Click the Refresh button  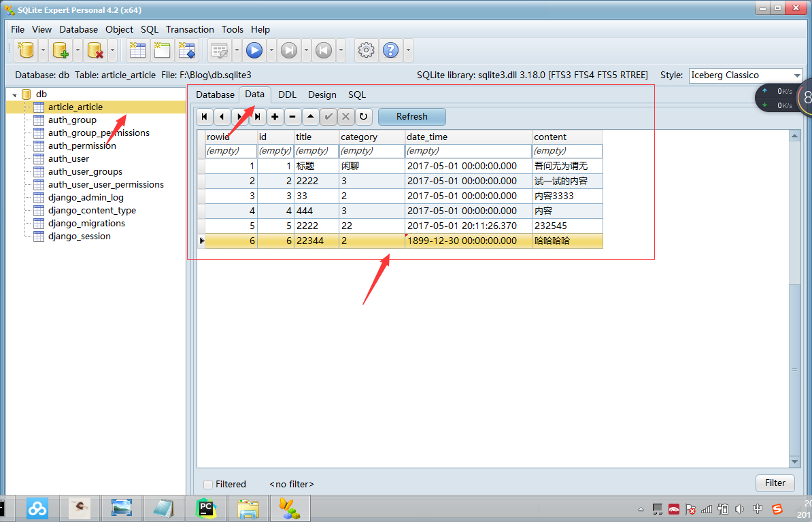[411, 117]
